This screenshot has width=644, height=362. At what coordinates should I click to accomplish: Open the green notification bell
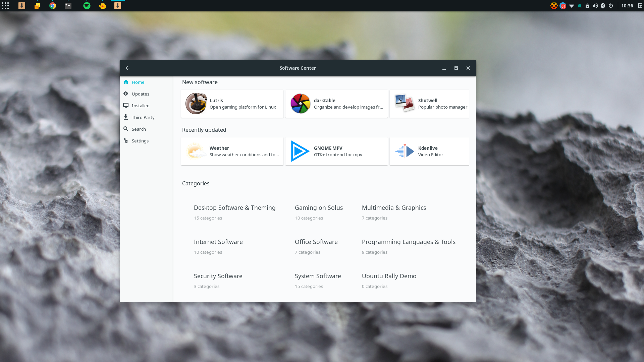point(580,6)
